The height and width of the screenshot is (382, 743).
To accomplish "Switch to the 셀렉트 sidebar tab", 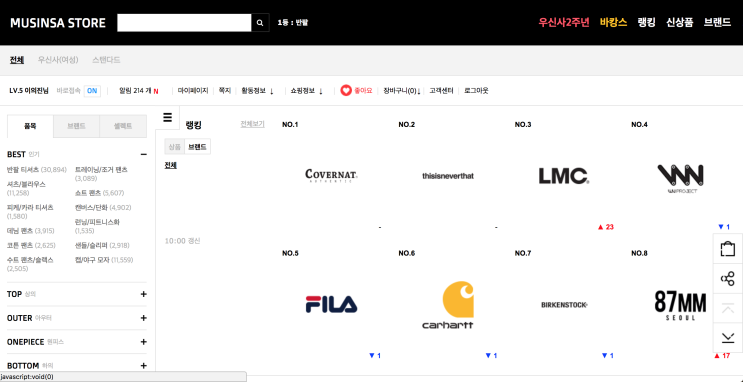I will [123, 126].
